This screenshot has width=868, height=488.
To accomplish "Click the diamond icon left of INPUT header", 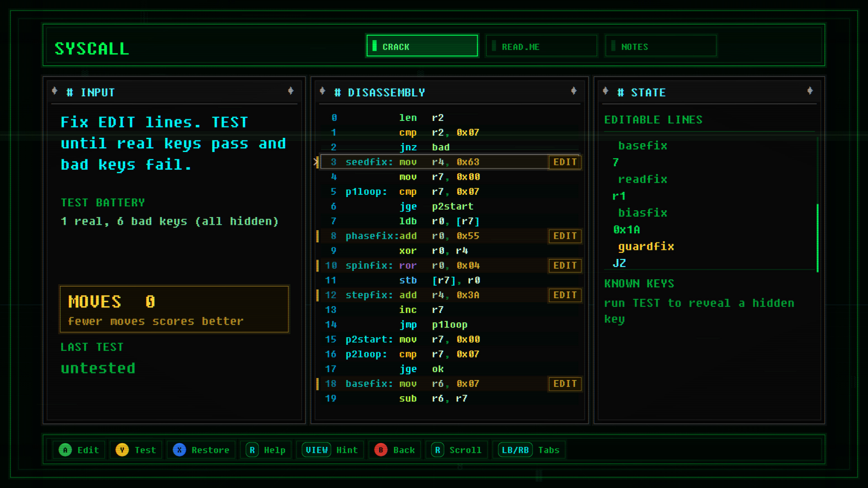I will click(x=54, y=91).
